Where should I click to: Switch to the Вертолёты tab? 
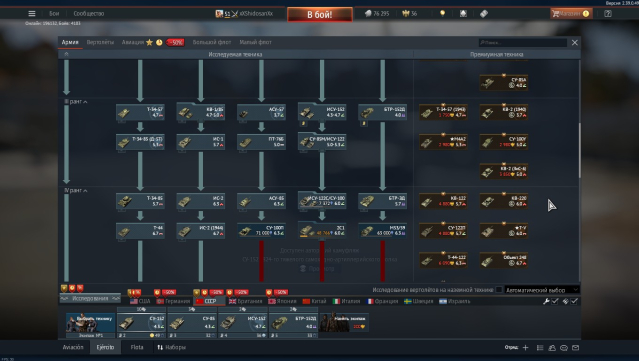click(100, 42)
